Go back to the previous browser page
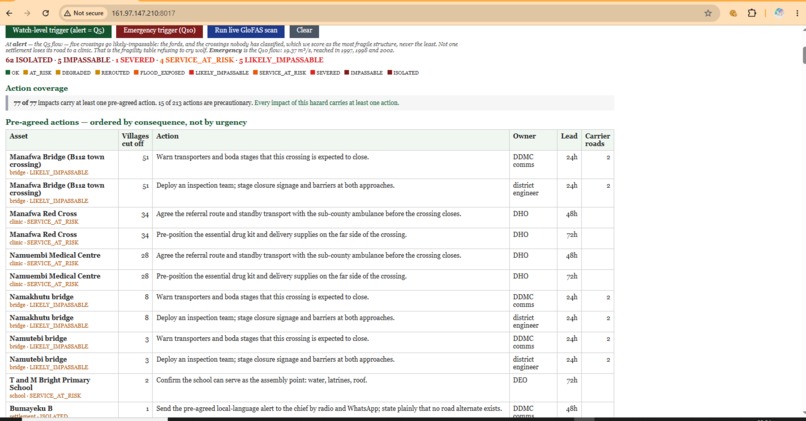 click(10, 13)
